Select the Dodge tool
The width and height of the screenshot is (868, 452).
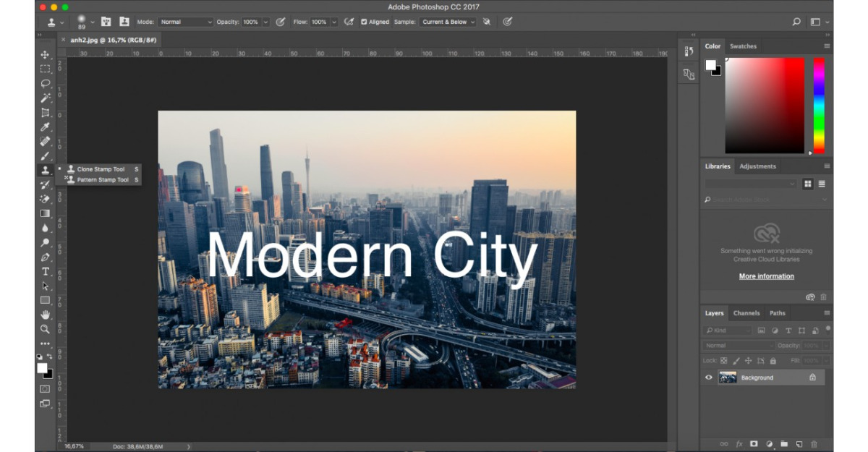point(45,242)
